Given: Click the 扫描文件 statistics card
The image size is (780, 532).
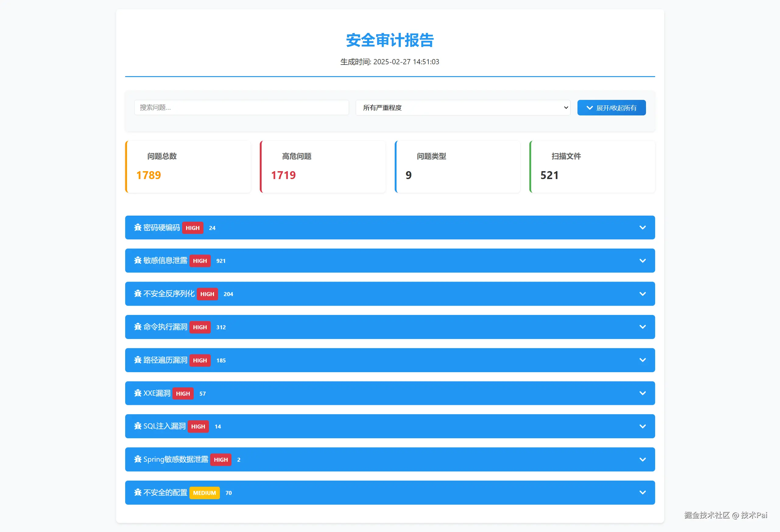Looking at the screenshot, I should pos(592,167).
